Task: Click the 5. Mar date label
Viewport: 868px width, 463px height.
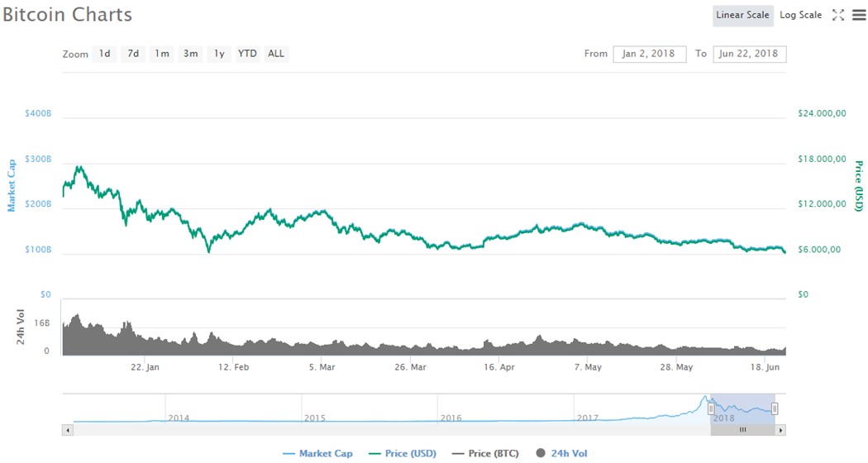Action: click(x=322, y=366)
